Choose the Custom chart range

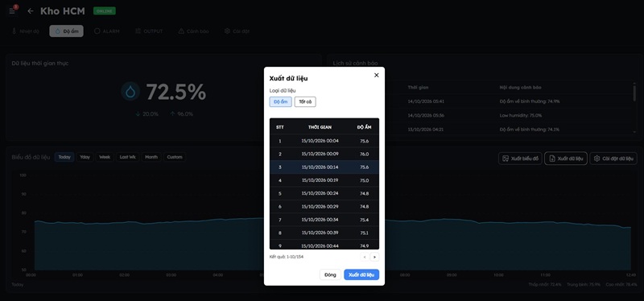click(175, 157)
